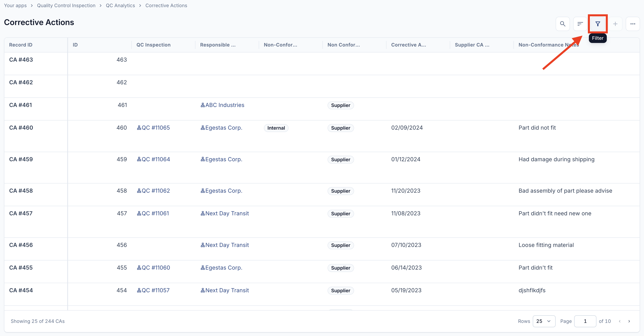644x336 pixels.
Task: Select record CA #462
Action: (21, 83)
